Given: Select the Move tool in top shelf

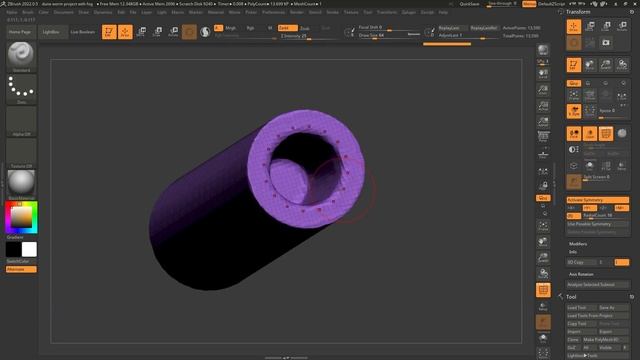Looking at the screenshot, I should 141,32.
